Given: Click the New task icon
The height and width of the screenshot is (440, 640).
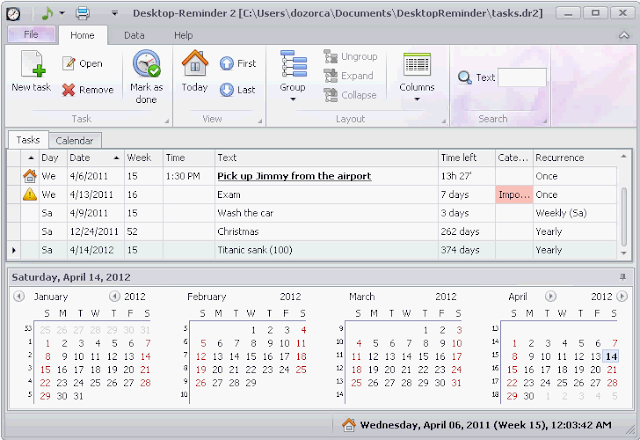Looking at the screenshot, I should tap(33, 64).
